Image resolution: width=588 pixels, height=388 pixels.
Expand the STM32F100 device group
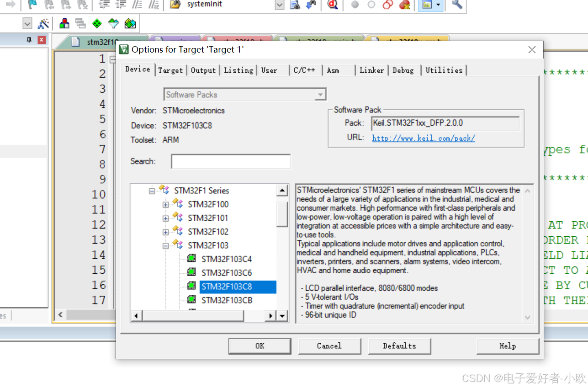pos(165,204)
